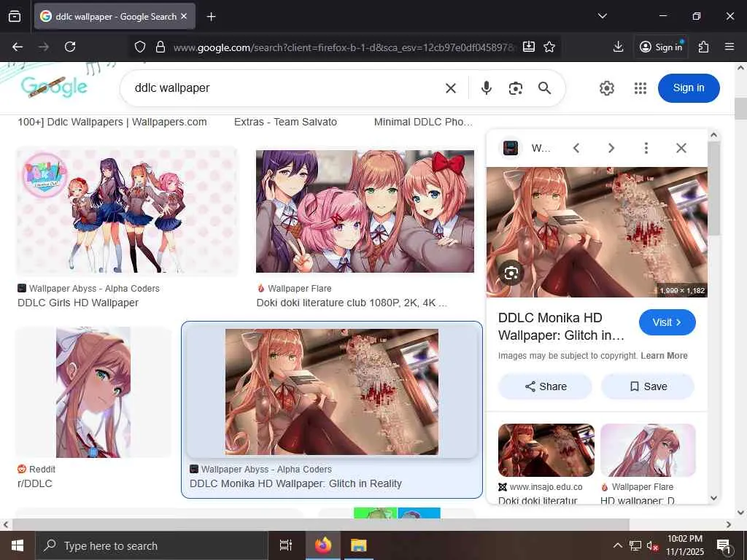Image resolution: width=747 pixels, height=560 pixels.
Task: Click the Visit button
Action: [x=667, y=322]
